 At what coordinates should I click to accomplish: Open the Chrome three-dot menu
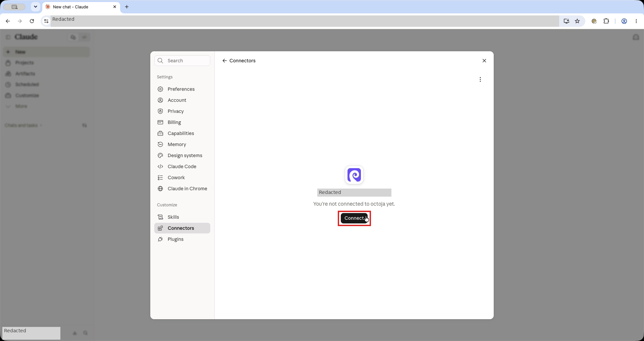636,21
